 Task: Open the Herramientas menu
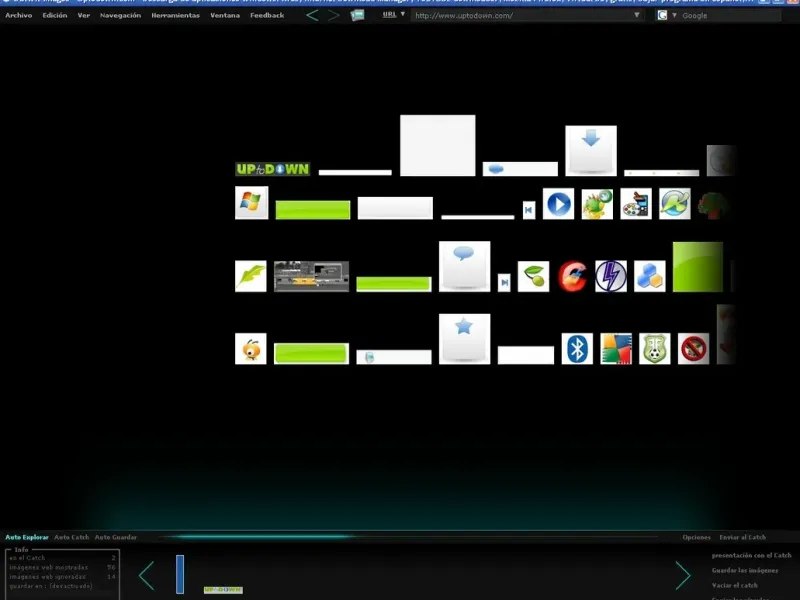point(176,15)
